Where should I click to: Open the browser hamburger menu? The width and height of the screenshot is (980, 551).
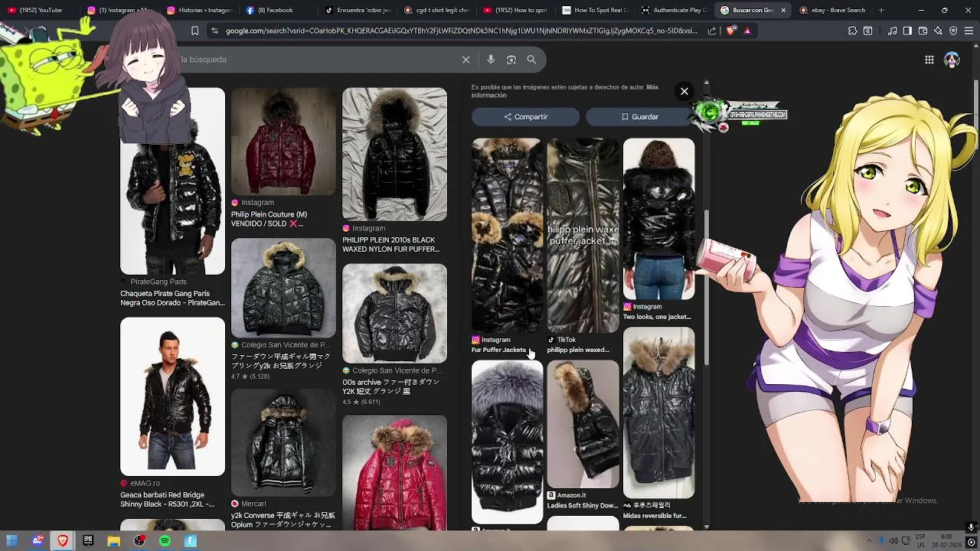969,31
